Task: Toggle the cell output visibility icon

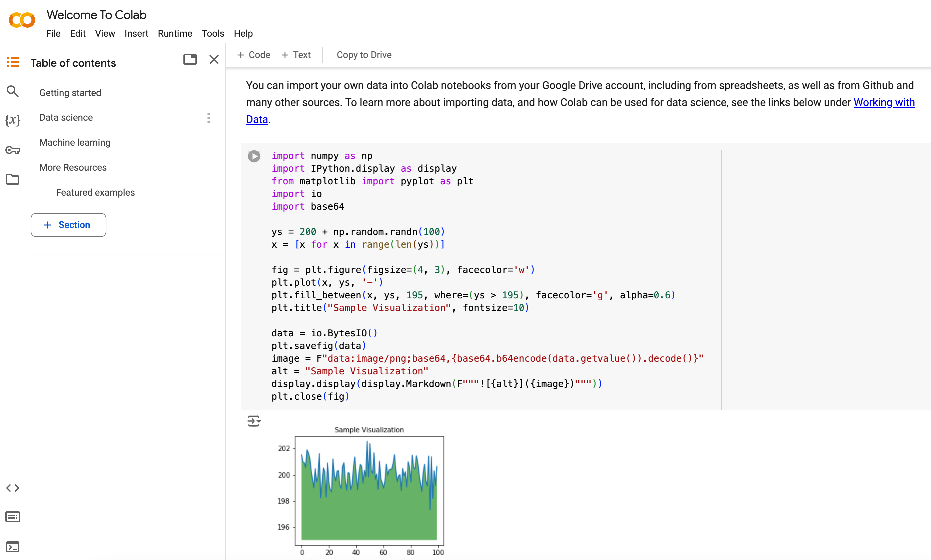Action: click(x=254, y=421)
